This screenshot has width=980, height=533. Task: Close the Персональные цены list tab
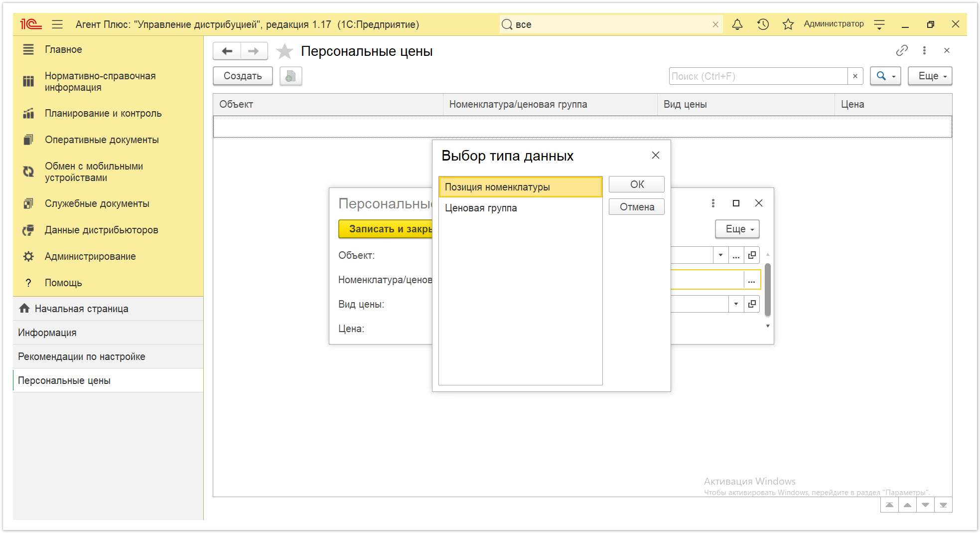(947, 50)
